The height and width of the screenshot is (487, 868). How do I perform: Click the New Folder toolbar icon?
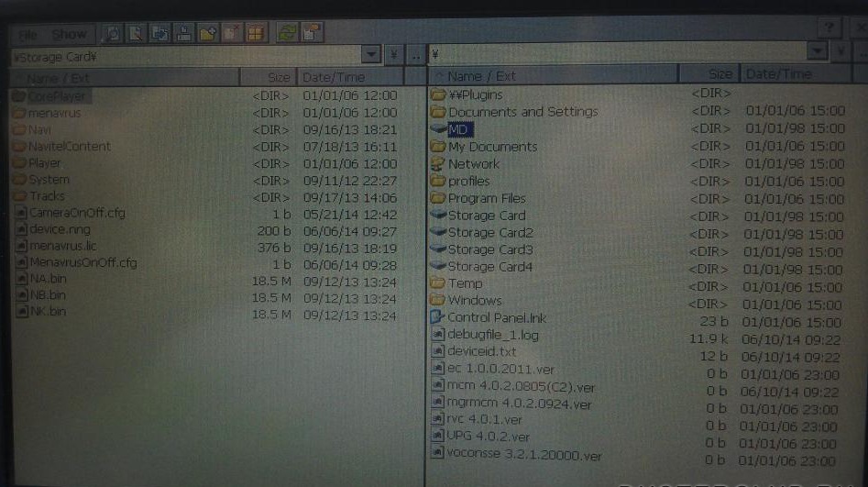pos(207,34)
